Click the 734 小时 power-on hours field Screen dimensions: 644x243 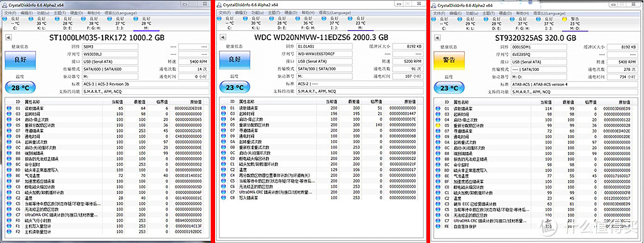(x=623, y=77)
